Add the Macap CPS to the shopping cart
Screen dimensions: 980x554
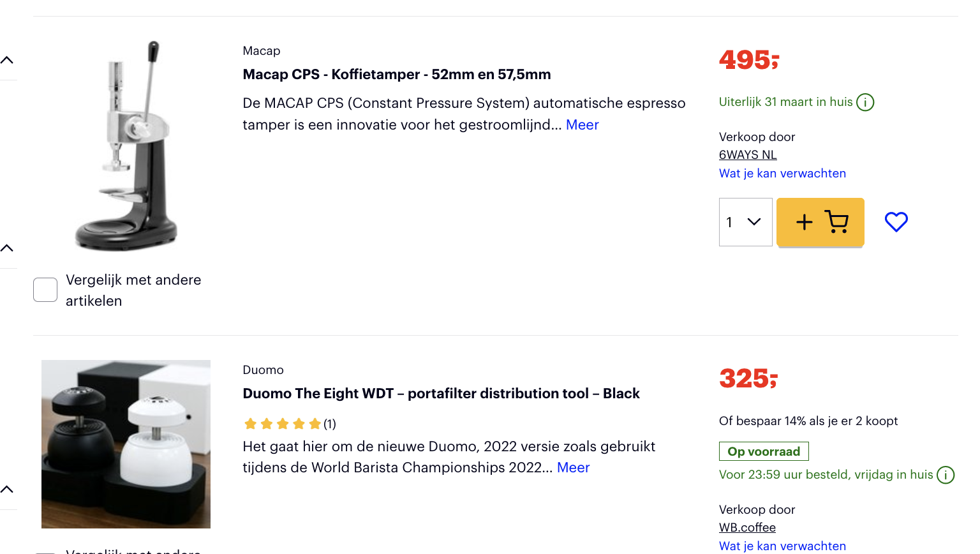click(820, 222)
